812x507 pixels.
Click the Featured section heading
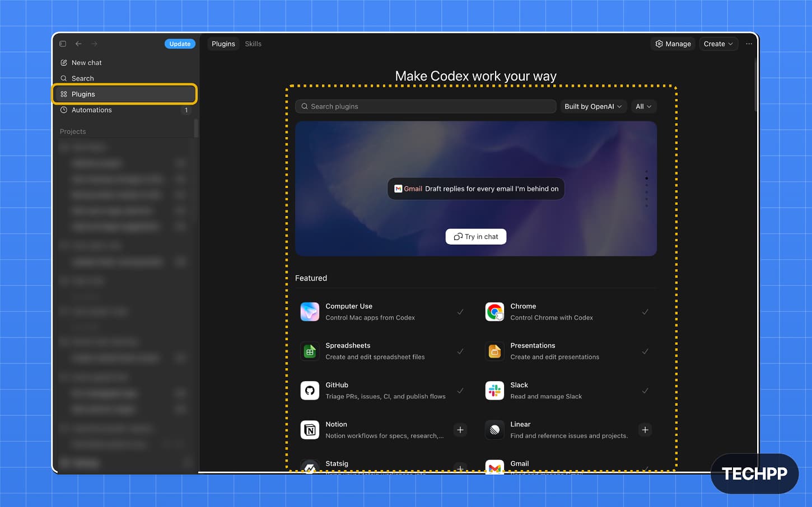coord(311,278)
